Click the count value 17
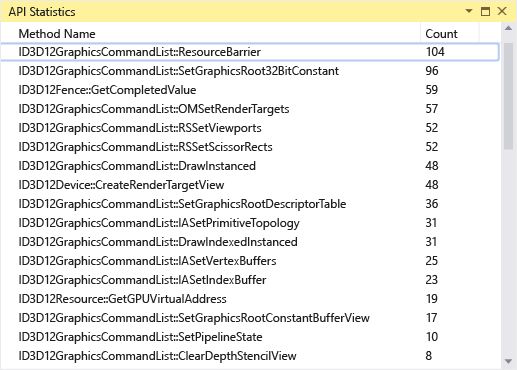This screenshot has width=517, height=370. (432, 318)
